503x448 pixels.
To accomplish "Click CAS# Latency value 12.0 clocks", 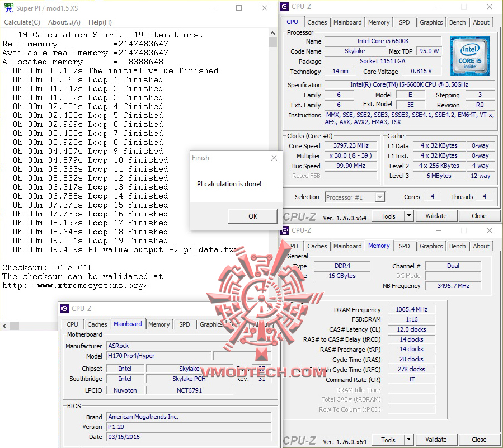I will [411, 329].
